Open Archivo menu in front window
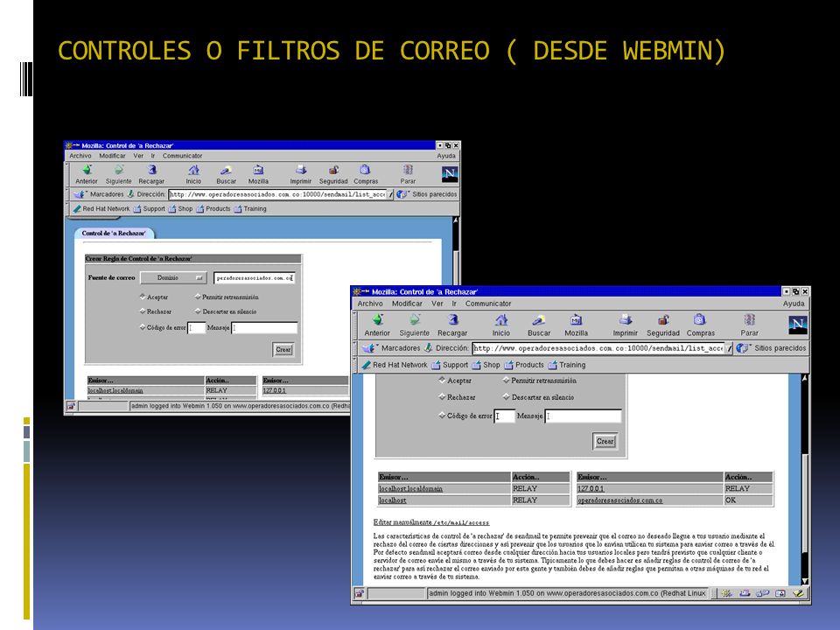840x630 pixels. pos(370,304)
